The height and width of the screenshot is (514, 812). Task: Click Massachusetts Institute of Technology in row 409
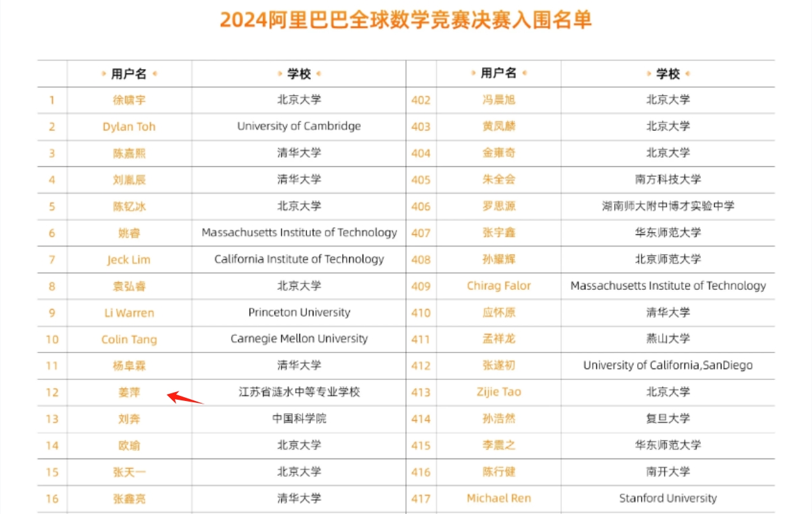click(x=668, y=285)
